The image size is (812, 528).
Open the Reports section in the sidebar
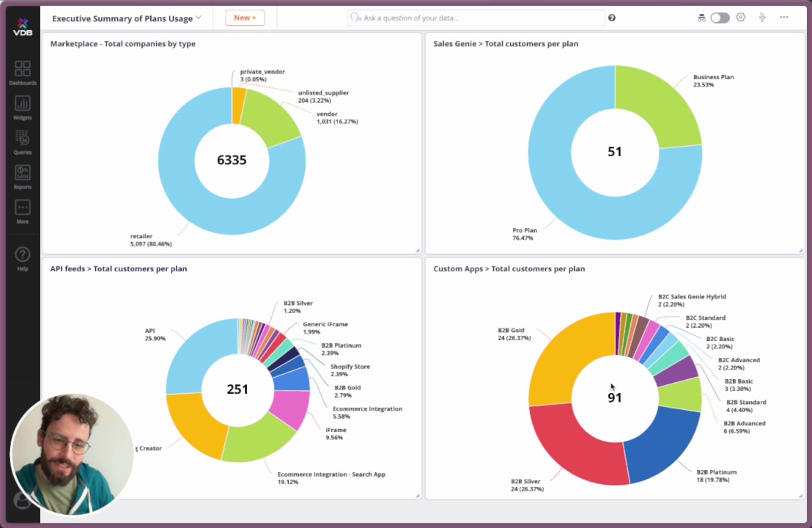tap(22, 177)
